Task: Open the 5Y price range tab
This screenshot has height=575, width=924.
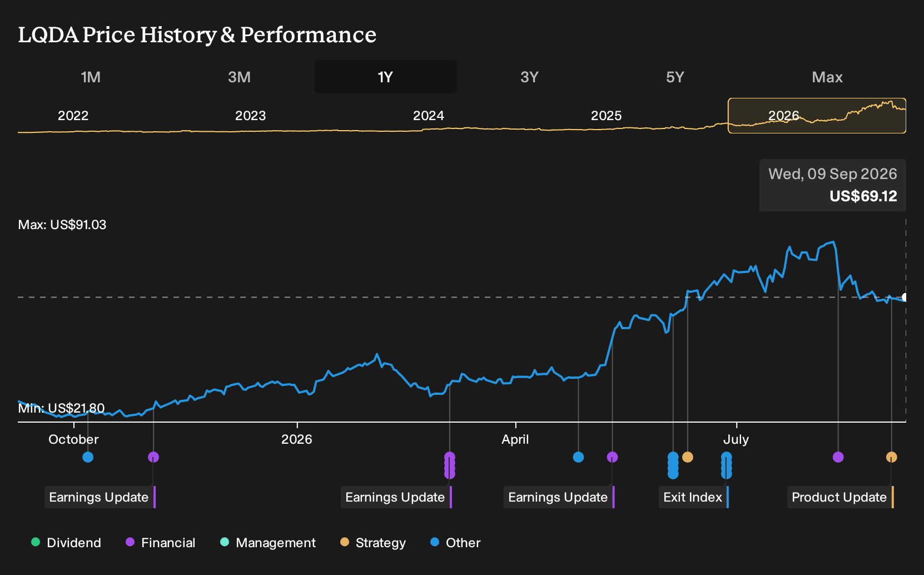Action: (x=675, y=77)
